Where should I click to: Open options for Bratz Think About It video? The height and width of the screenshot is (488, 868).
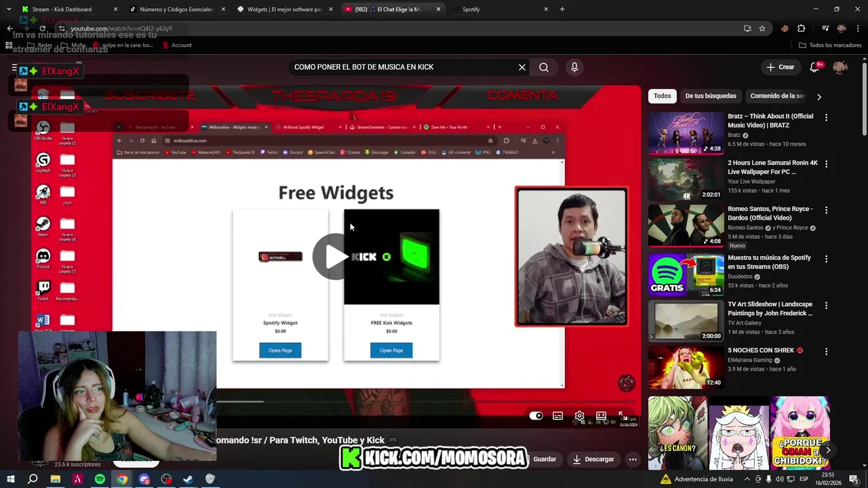(x=826, y=117)
